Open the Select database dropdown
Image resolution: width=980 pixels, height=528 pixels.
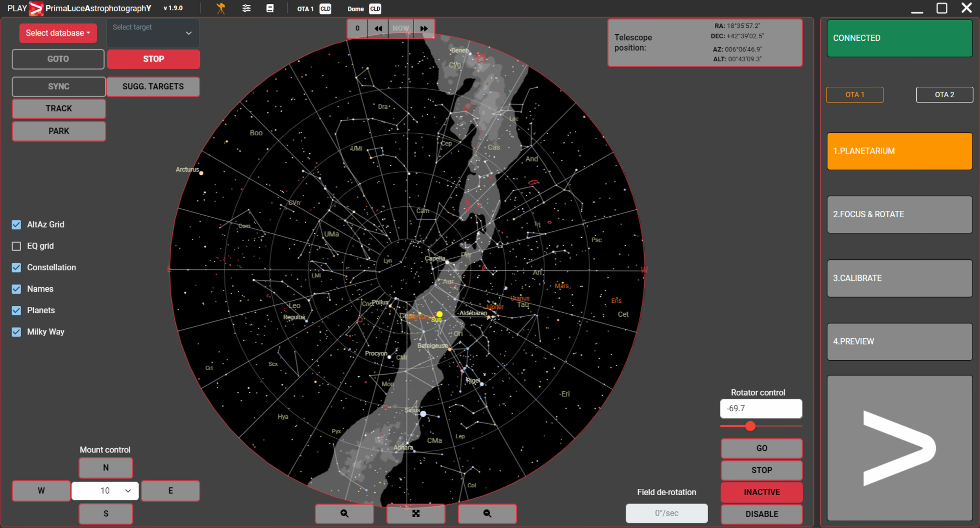pos(58,33)
